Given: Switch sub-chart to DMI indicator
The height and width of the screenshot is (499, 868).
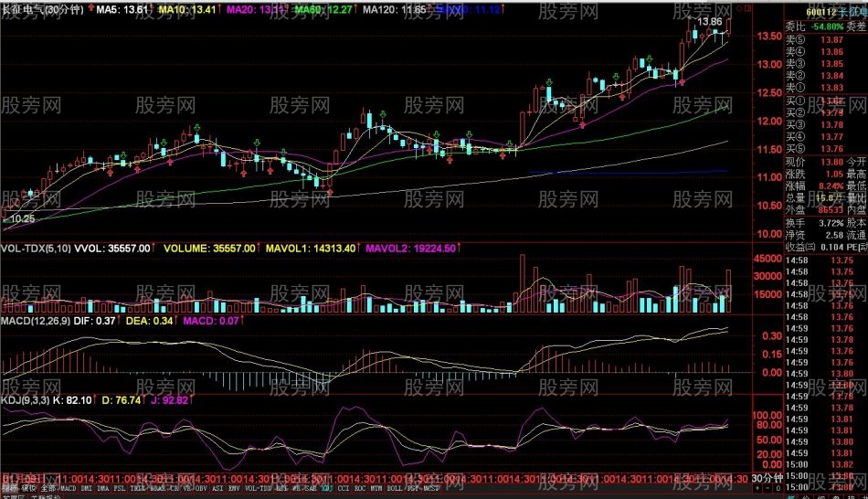Looking at the screenshot, I should pyautogui.click(x=87, y=488).
